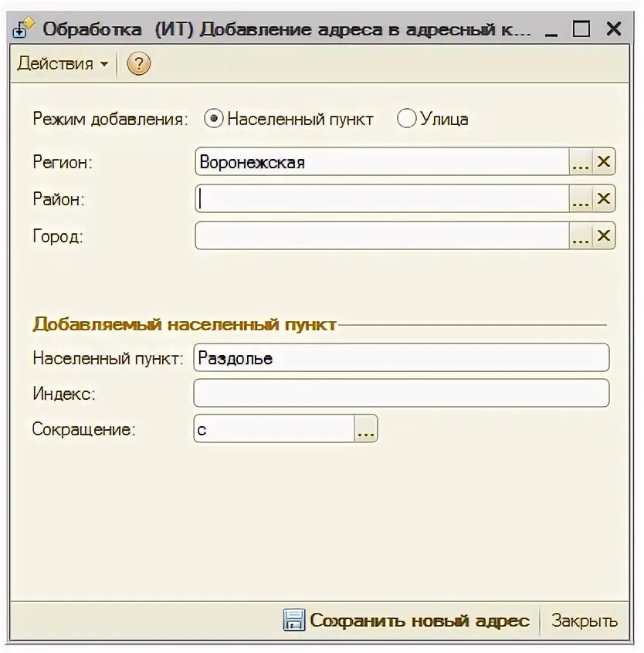Clear the Регион field with X
644x653 pixels.
point(604,161)
